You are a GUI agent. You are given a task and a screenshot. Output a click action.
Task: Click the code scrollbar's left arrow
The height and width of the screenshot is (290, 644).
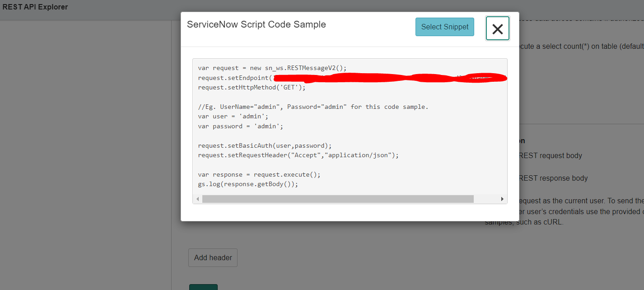coord(197,199)
